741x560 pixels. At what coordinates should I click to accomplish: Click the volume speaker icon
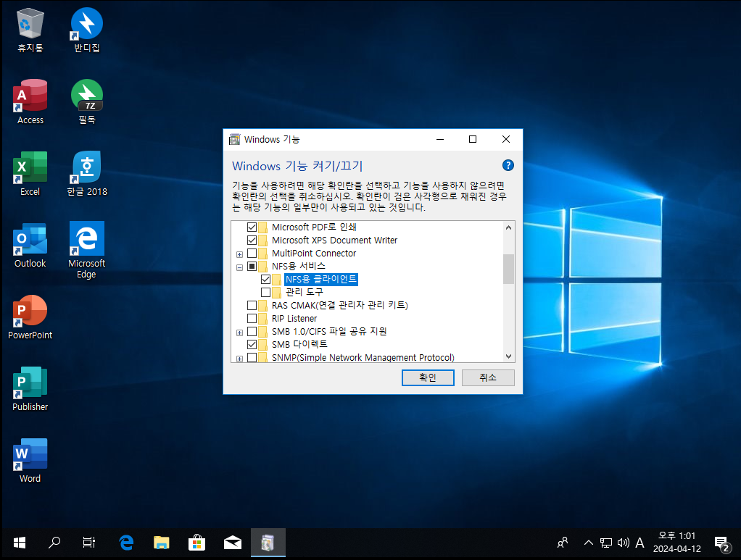coord(624,543)
